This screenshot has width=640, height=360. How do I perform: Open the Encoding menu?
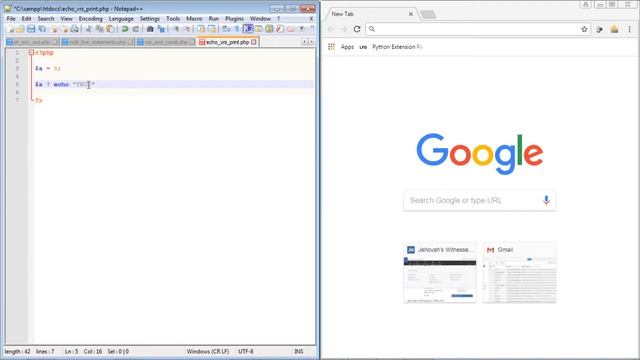(91, 19)
